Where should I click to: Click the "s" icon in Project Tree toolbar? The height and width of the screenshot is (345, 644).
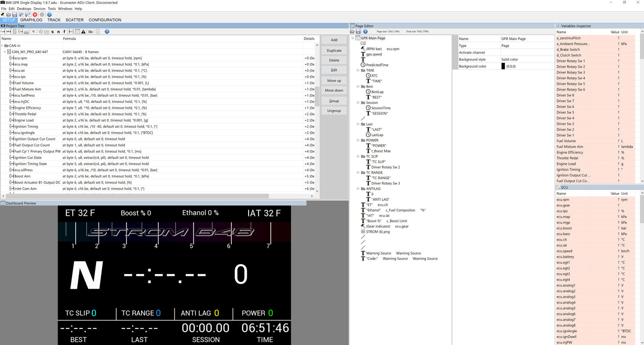[x=52, y=32]
